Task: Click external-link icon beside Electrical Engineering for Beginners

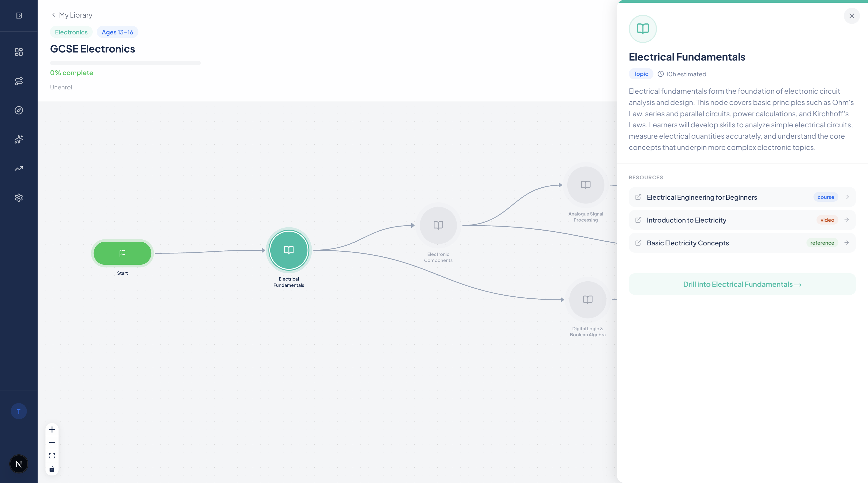Action: pyautogui.click(x=638, y=197)
